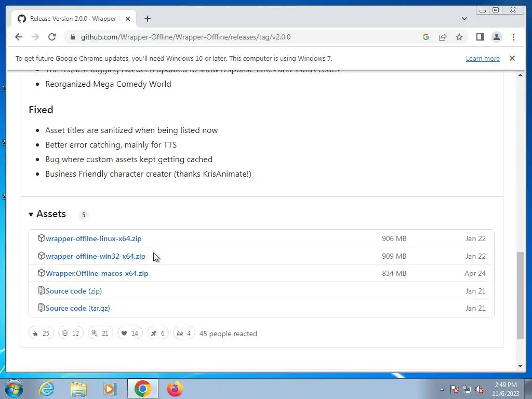
Task: Click the forward navigation arrow
Action: 35,37
